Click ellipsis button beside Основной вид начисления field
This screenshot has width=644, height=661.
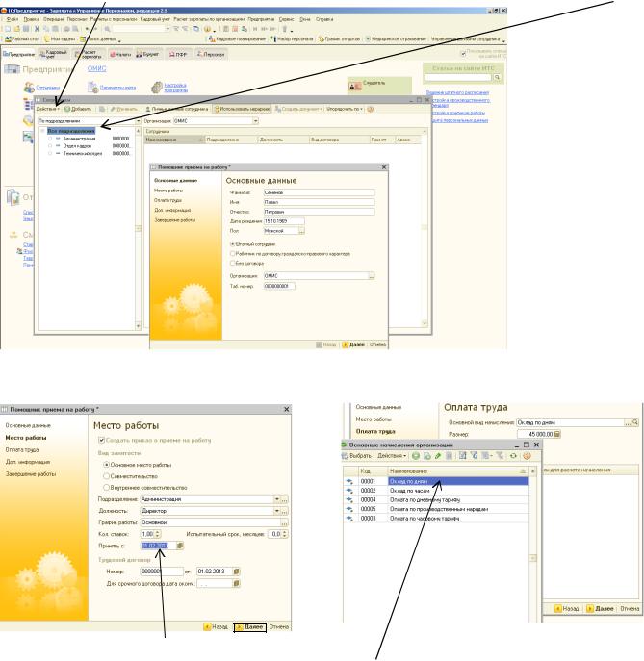pos(628,422)
